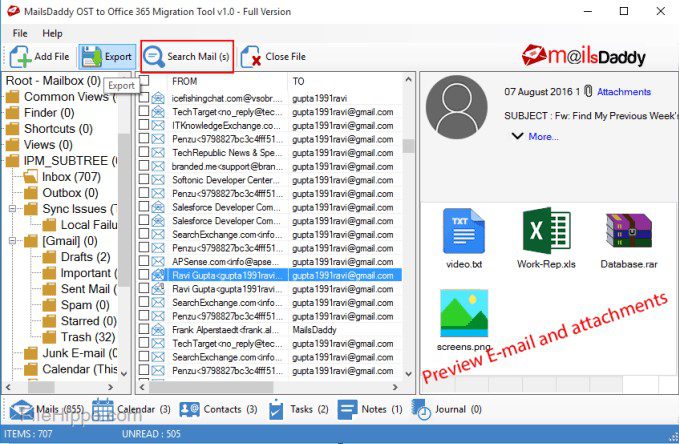The height and width of the screenshot is (444, 679).
Task: Select the Calendar (This folder
Action: pyautogui.click(x=80, y=369)
